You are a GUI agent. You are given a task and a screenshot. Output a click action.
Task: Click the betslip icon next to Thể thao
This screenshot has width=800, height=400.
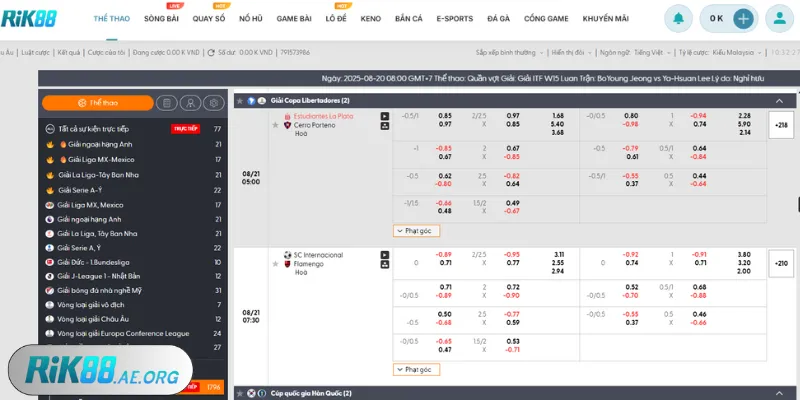166,102
